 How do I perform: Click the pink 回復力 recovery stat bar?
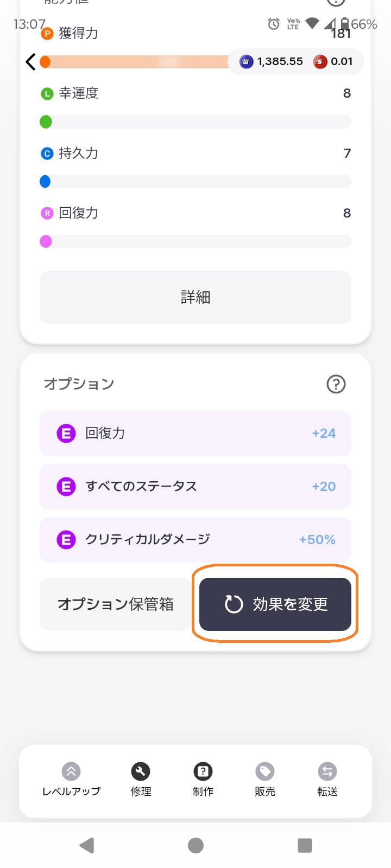coord(195,241)
